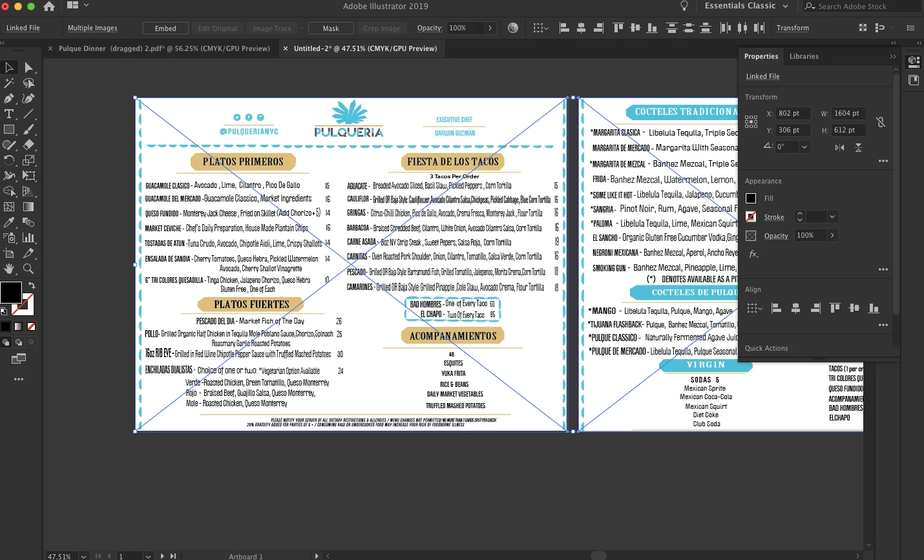Image resolution: width=924 pixels, height=560 pixels.
Task: Open the Stroke weight dropdown
Action: pyautogui.click(x=832, y=217)
